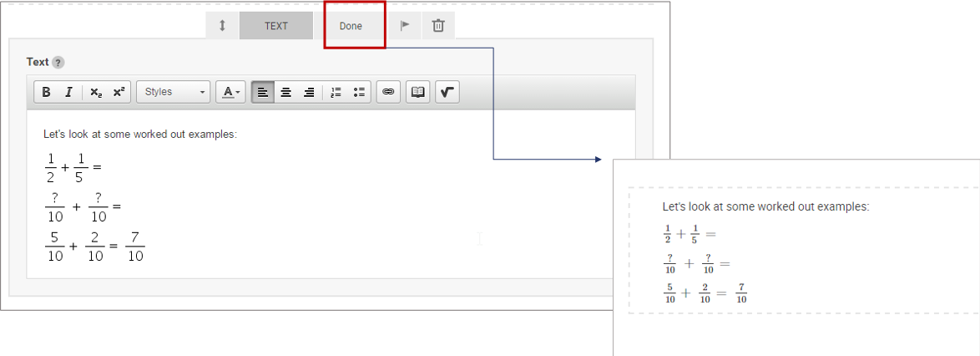Open the Styles dropdown
The height and width of the screenshot is (356, 980).
(174, 92)
